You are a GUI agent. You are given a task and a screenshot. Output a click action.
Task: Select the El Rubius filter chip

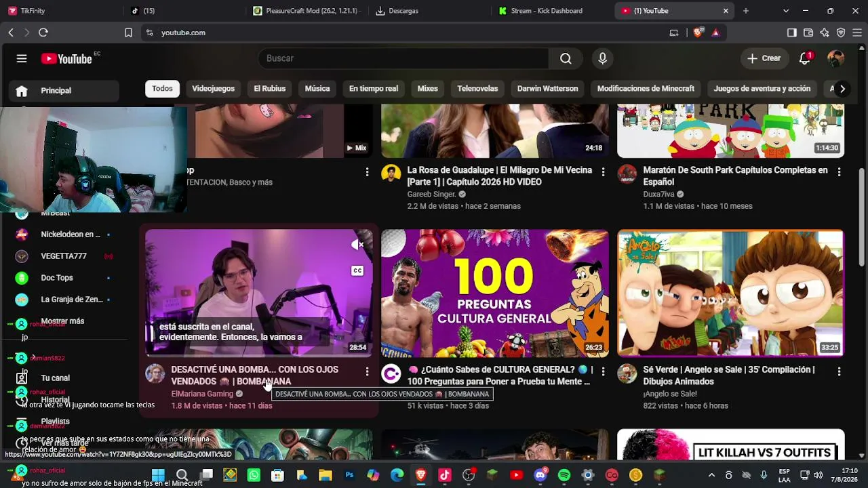tap(270, 89)
